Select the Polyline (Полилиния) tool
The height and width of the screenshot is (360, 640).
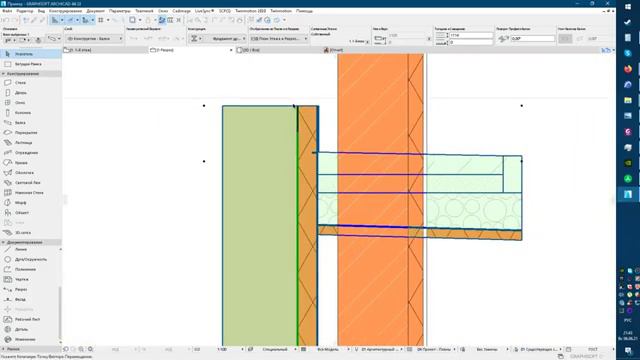click(29, 269)
